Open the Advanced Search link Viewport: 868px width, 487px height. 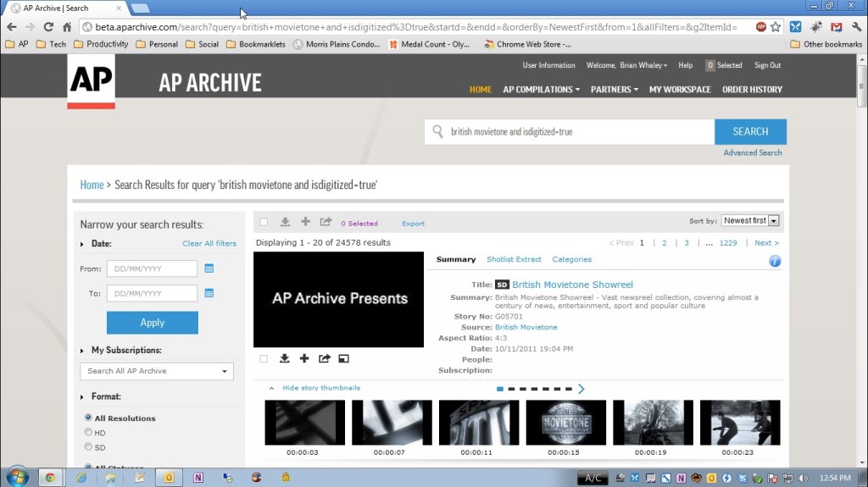pos(752,152)
